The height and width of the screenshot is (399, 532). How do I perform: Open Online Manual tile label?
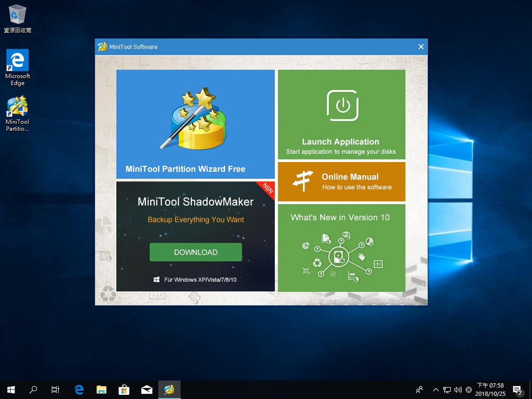pyautogui.click(x=350, y=177)
